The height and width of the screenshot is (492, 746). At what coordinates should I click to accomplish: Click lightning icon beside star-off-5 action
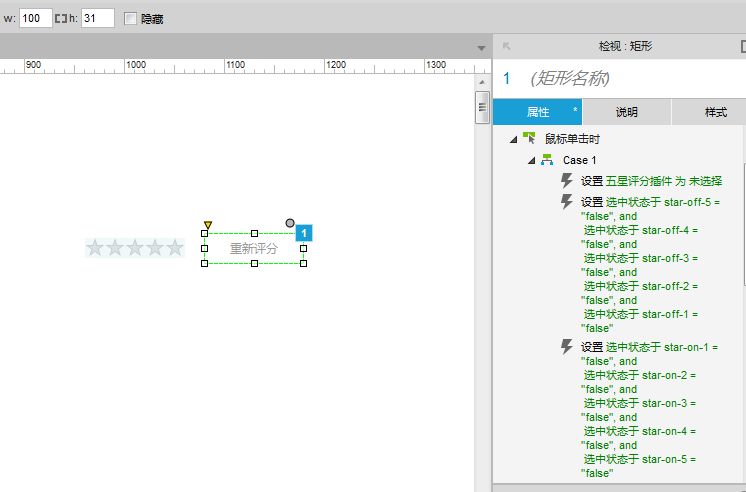click(566, 202)
